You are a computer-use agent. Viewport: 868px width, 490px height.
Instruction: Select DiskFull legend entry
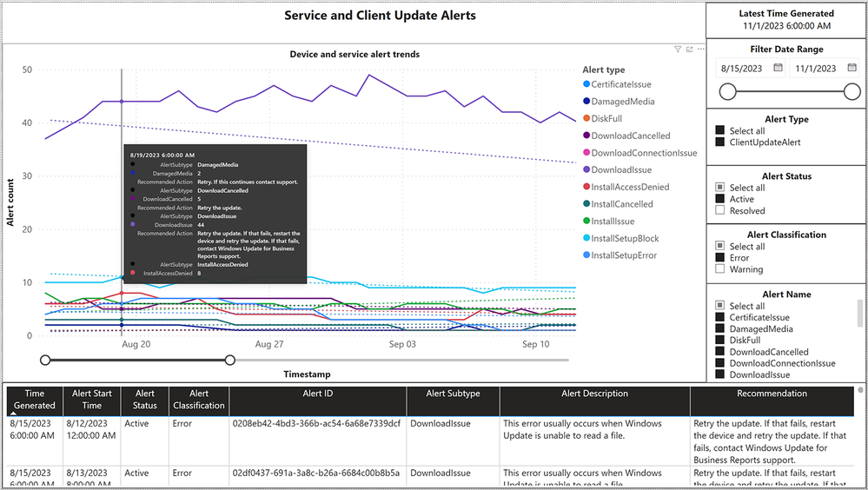(603, 118)
